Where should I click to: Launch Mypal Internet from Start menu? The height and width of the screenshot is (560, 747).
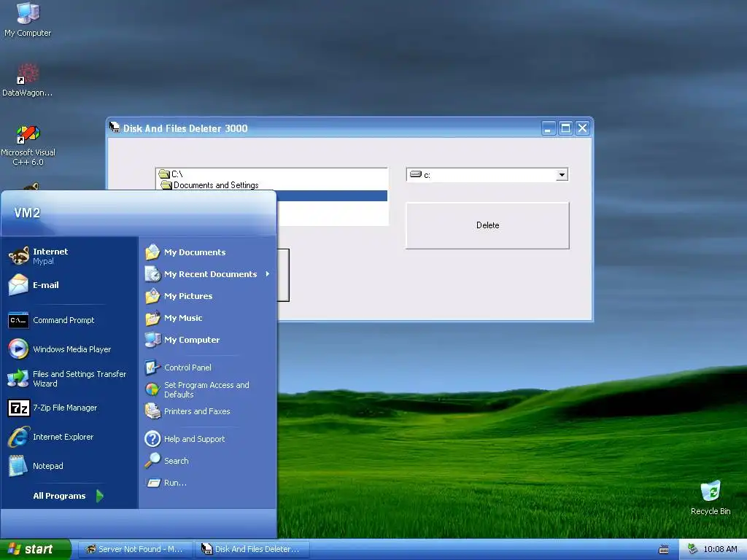[x=69, y=256]
